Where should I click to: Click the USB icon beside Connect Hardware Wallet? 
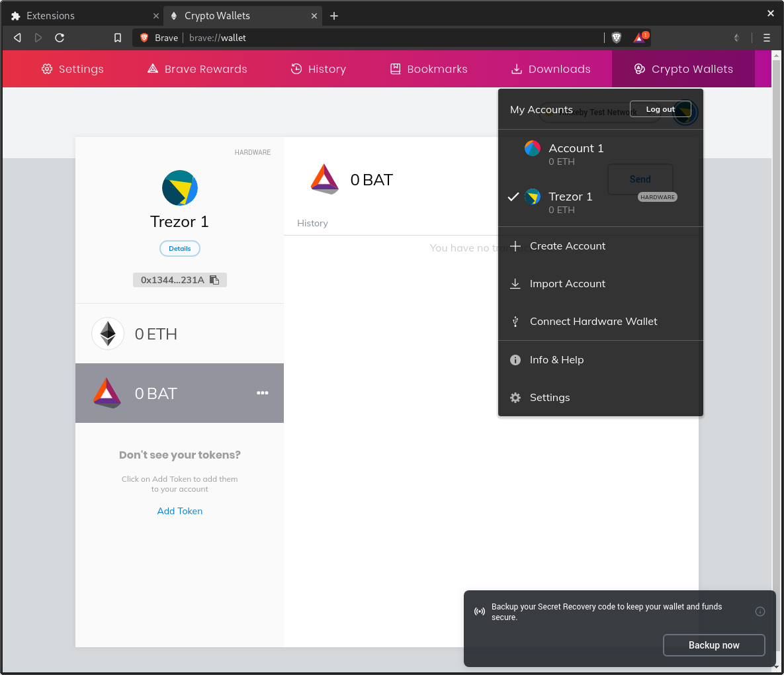(515, 322)
